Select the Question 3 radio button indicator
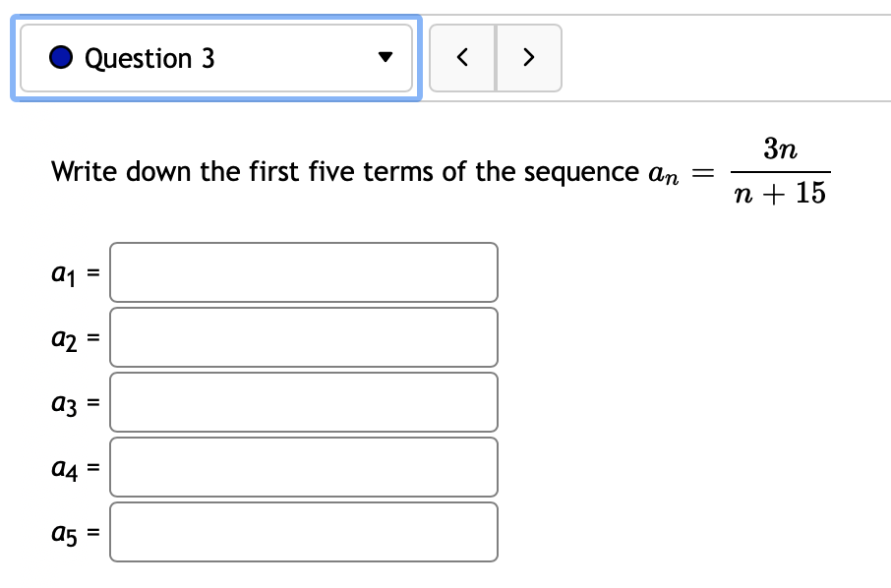The width and height of the screenshot is (891, 588). pyautogui.click(x=60, y=58)
